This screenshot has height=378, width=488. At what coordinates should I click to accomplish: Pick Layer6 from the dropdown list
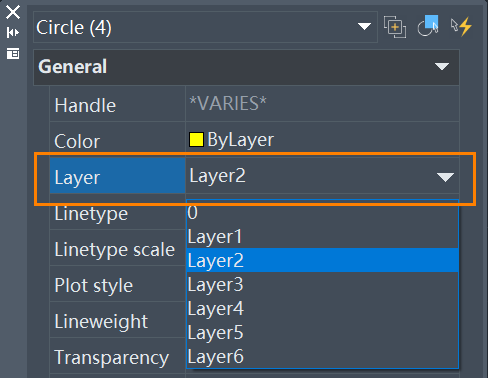(x=322, y=356)
